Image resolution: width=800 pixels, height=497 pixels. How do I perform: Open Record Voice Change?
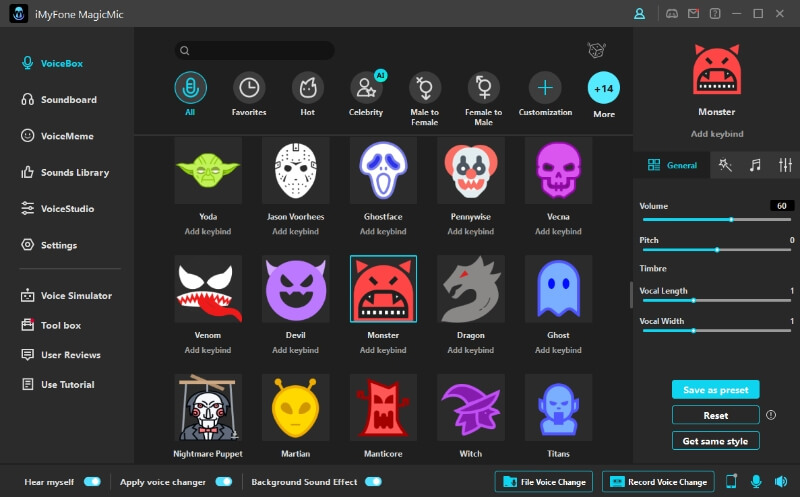pyautogui.click(x=658, y=482)
